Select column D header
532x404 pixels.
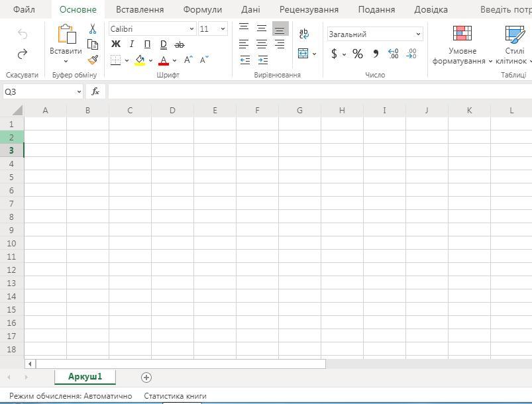point(172,110)
